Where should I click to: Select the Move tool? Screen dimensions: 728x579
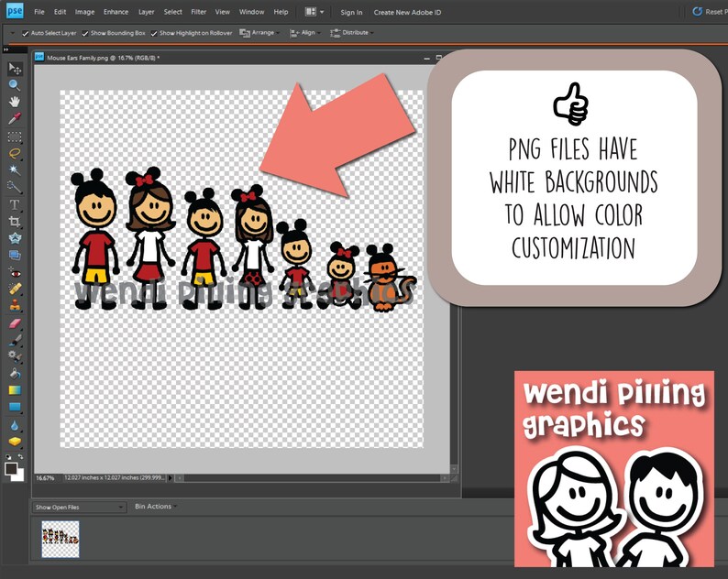tap(15, 69)
